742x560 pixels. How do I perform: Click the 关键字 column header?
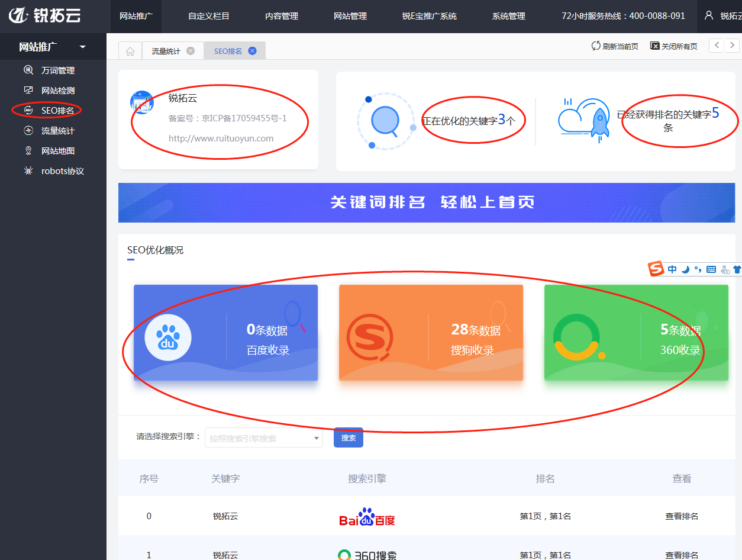pyautogui.click(x=225, y=478)
